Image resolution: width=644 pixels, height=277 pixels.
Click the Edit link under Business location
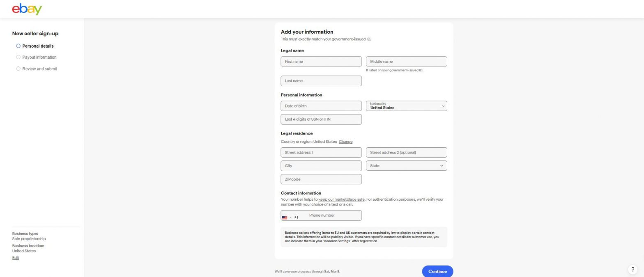coord(15,258)
